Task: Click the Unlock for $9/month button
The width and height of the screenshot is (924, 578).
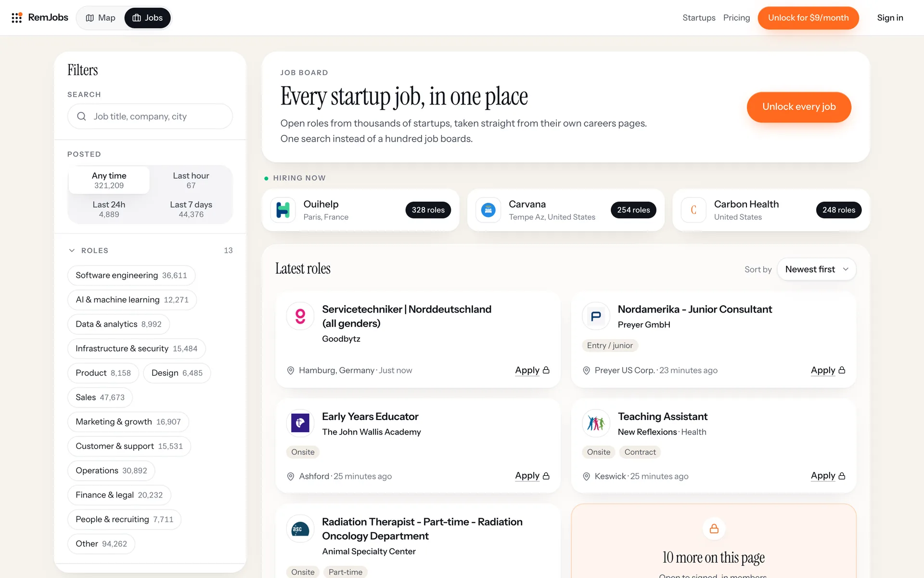Action: pos(808,18)
